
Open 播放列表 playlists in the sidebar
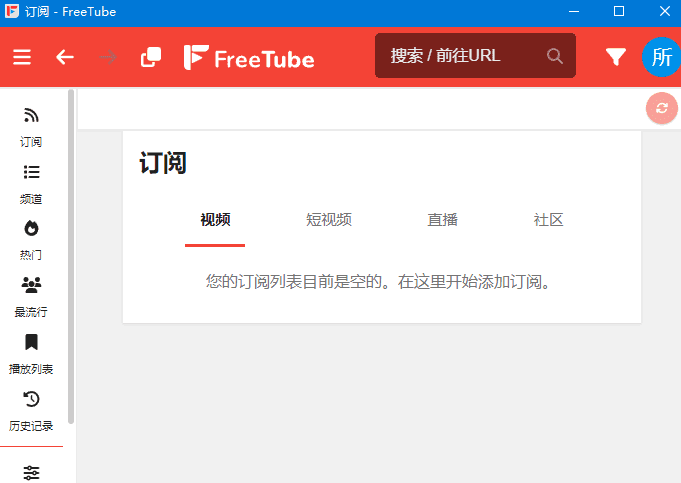point(31,354)
